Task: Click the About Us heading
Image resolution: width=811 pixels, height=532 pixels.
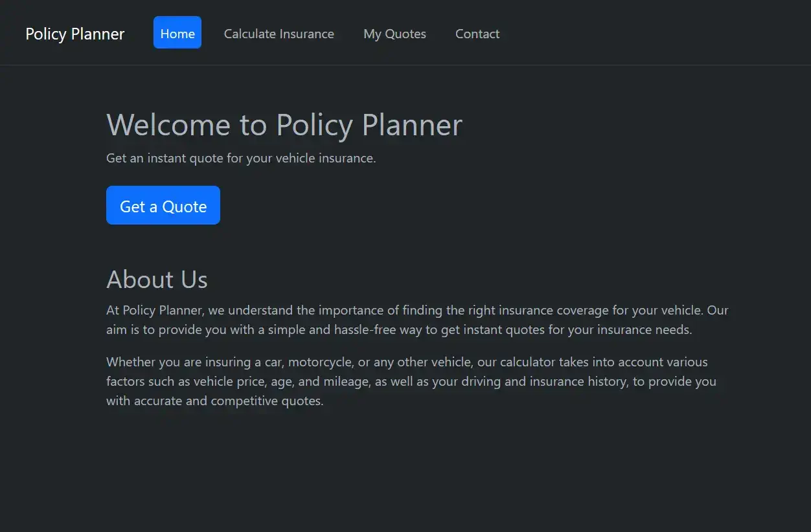Action: point(157,280)
